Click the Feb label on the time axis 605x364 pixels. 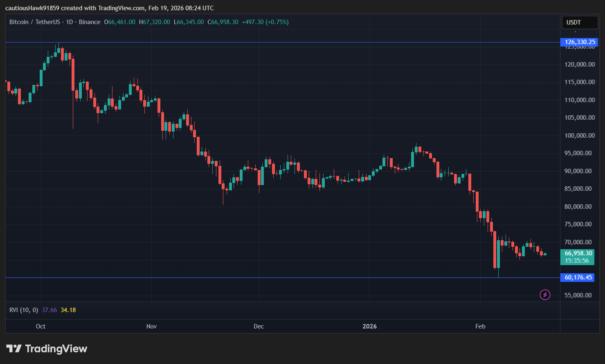[480, 326]
